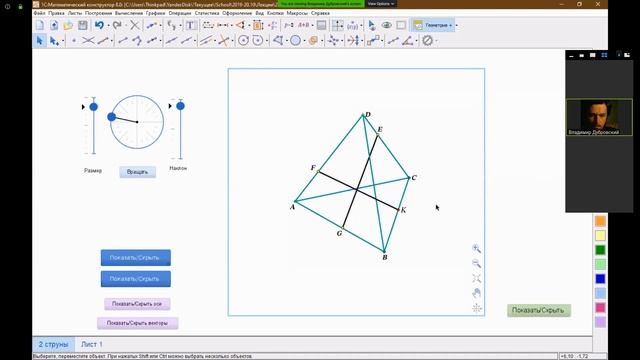Select point D at the top of the figure

click(x=363, y=116)
